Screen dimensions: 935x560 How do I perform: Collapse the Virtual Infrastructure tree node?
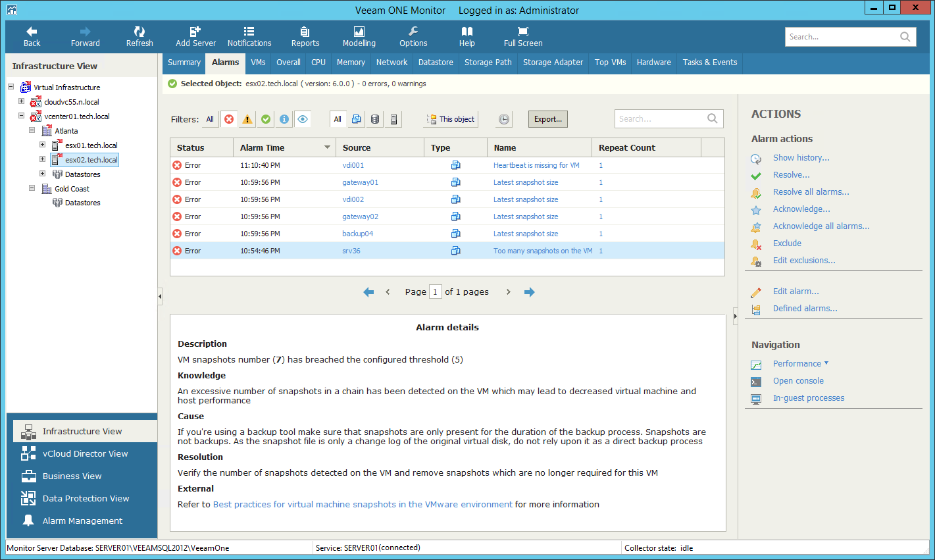[11, 86]
